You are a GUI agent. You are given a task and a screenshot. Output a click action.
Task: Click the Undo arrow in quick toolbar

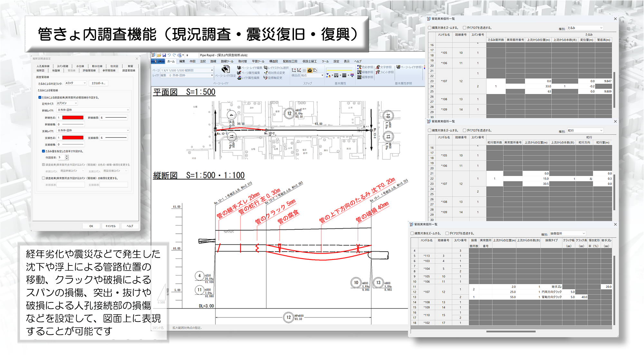(169, 55)
